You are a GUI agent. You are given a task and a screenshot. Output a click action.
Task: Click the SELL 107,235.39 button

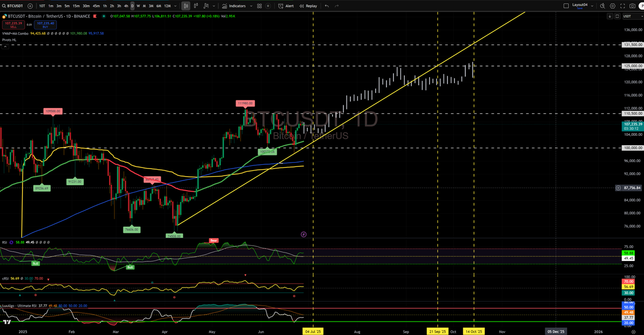pos(13,24)
